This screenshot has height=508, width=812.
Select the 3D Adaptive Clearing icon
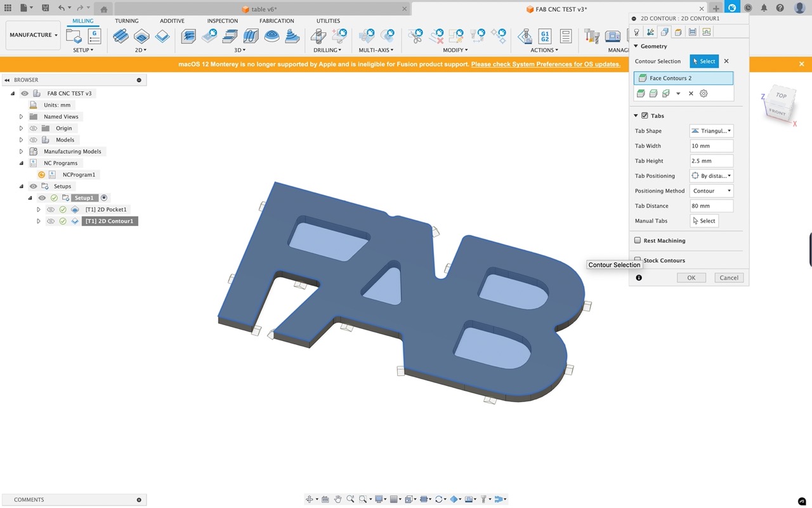point(188,36)
